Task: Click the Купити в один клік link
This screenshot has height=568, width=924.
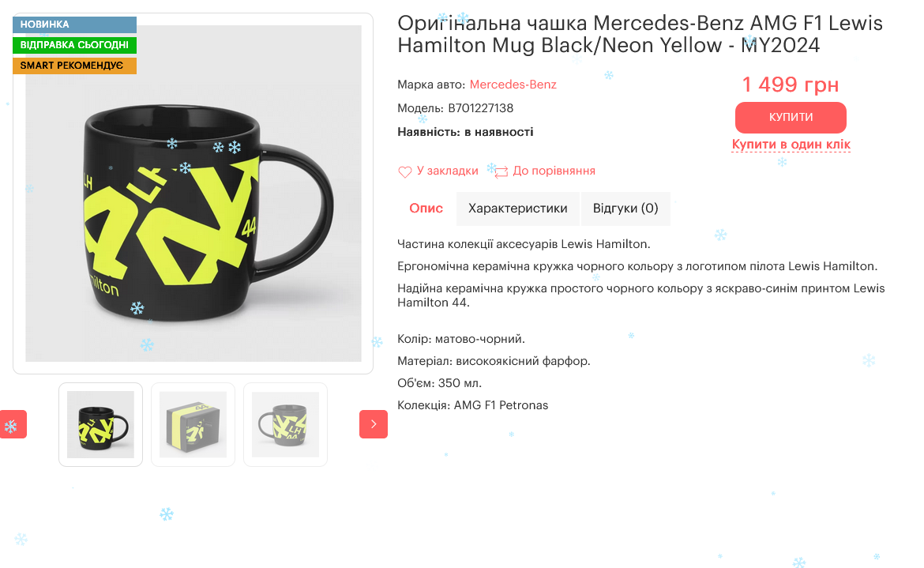Action: coord(791,145)
